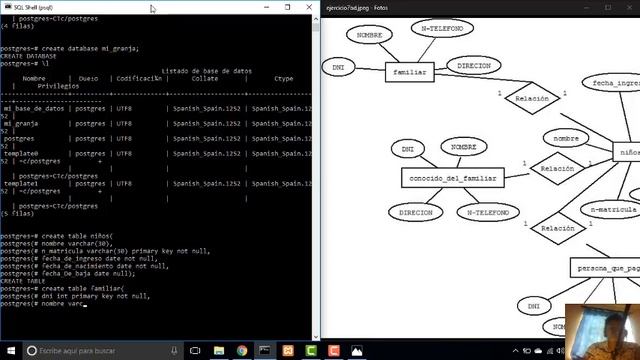The height and width of the screenshot is (360, 640).
Task: Open the green Camtasia taskbar icon
Action: pos(311,351)
